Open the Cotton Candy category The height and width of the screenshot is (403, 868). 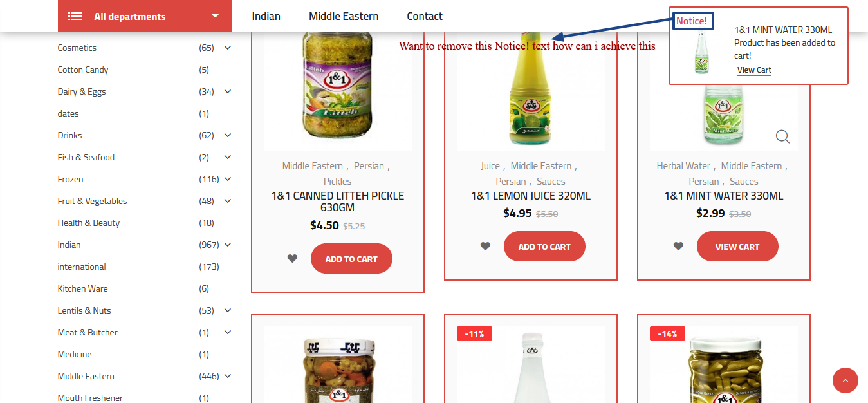[83, 70]
